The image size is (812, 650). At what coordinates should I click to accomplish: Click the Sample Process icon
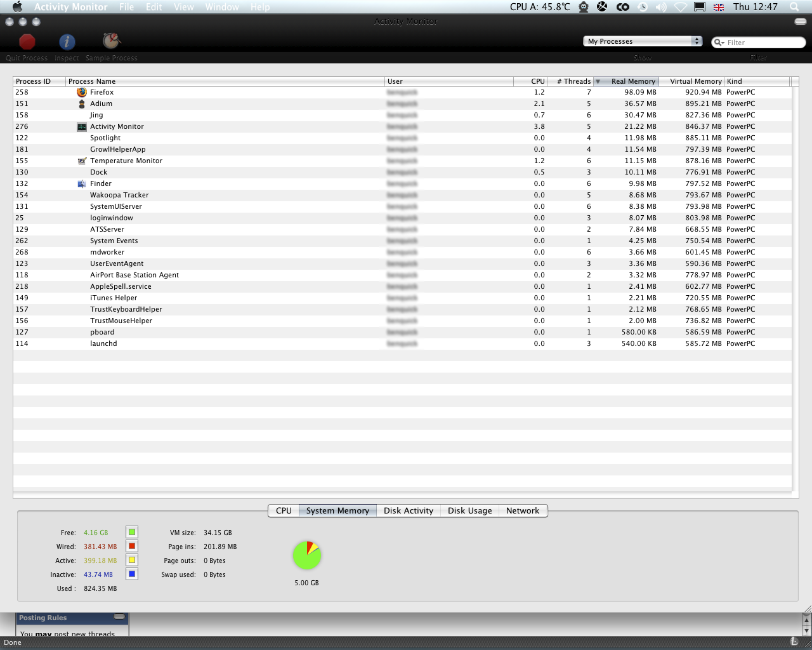pos(112,41)
